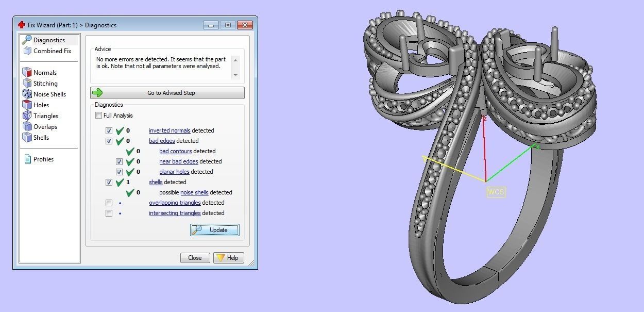644x312 pixels.
Task: Click the overlapping triangles link
Action: (x=175, y=203)
